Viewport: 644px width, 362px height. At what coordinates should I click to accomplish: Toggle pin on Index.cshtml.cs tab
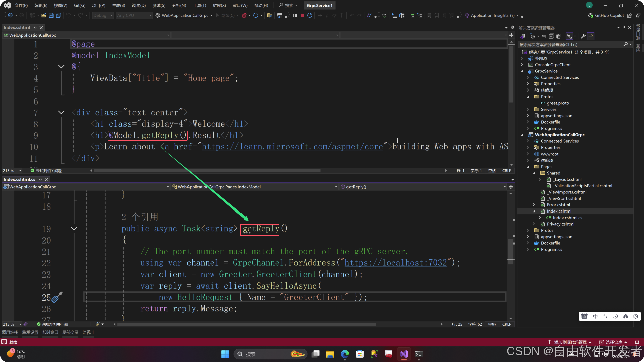tap(40, 180)
